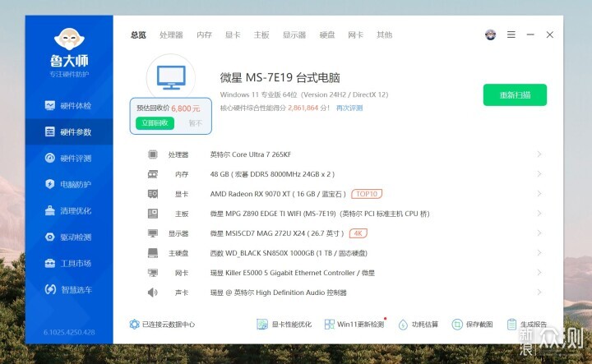Switch to the top 显卡 tab
Screen dimensions: 592x364
(233, 35)
